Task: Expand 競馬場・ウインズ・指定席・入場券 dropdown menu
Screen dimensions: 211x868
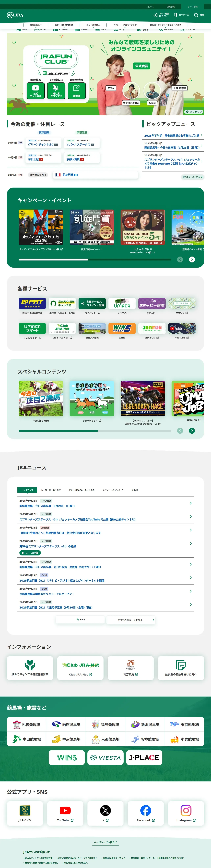Action: (x=165, y=25)
